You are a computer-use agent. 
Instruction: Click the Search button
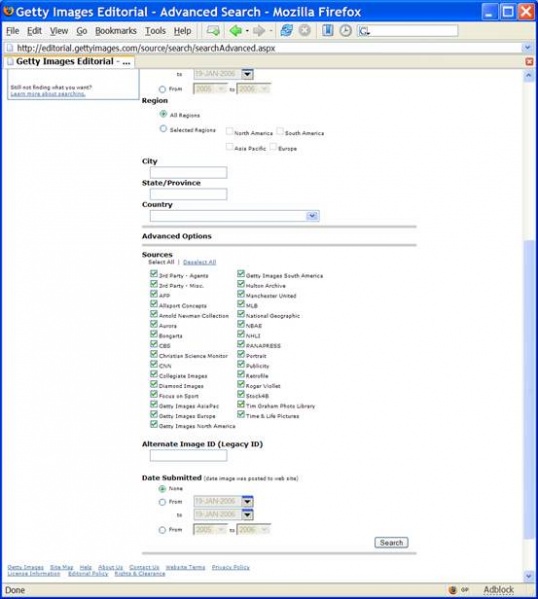pos(391,543)
